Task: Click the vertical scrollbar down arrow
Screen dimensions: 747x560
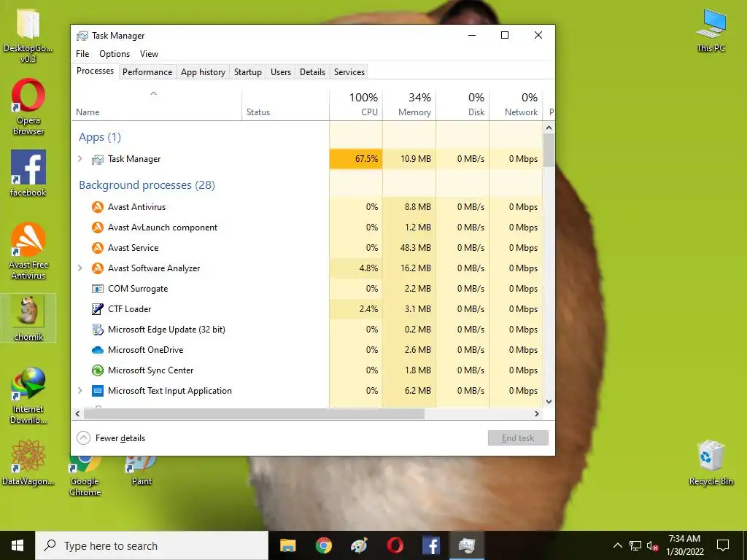Action: click(549, 402)
